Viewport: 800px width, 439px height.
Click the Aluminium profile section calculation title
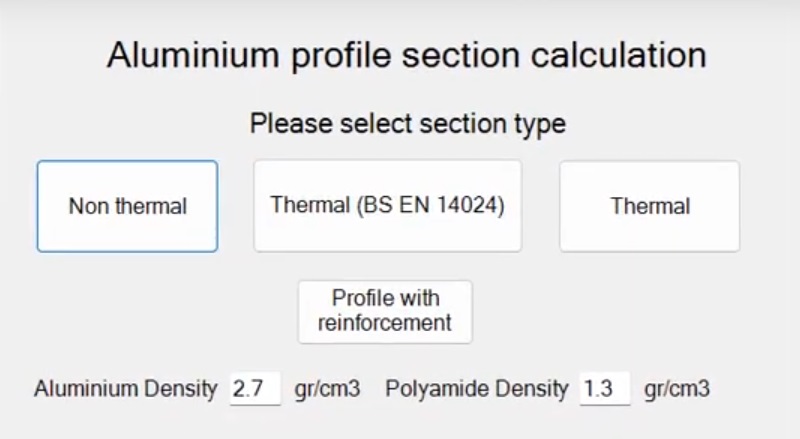coord(406,54)
